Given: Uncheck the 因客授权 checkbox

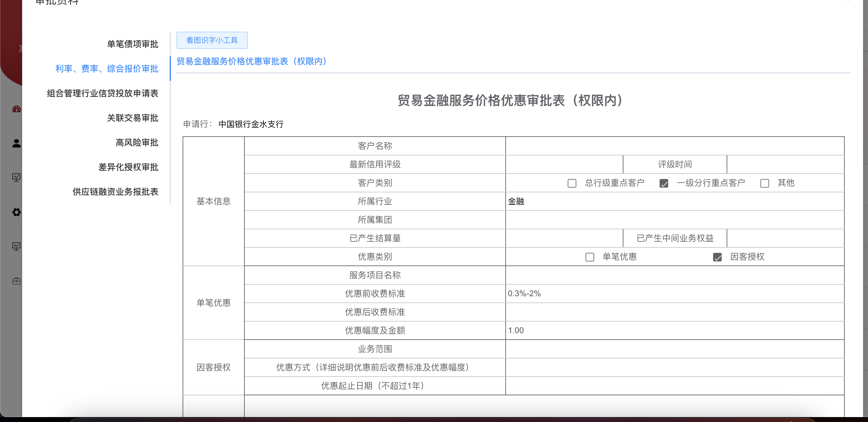Looking at the screenshot, I should (x=717, y=257).
